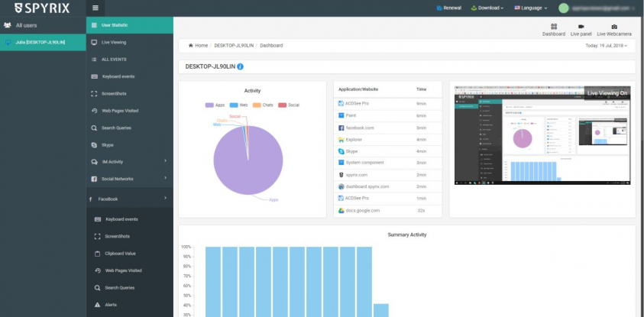Toggle Apps legend in Activity chart
Screen dimensions: 644x317
pyautogui.click(x=215, y=105)
